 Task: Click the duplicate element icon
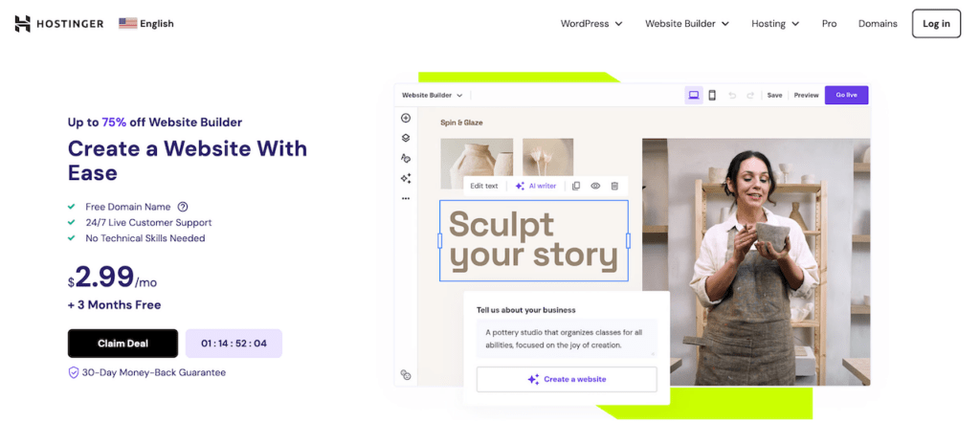tap(576, 186)
